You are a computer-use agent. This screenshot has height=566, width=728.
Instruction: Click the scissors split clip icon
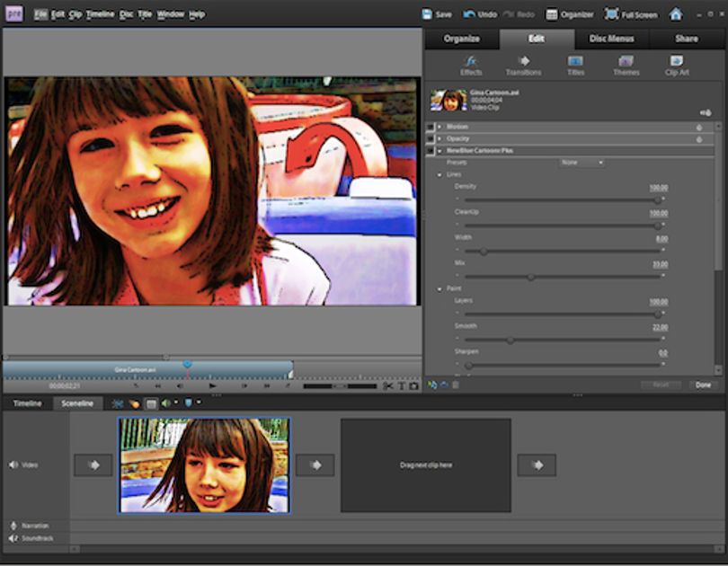[x=388, y=386]
